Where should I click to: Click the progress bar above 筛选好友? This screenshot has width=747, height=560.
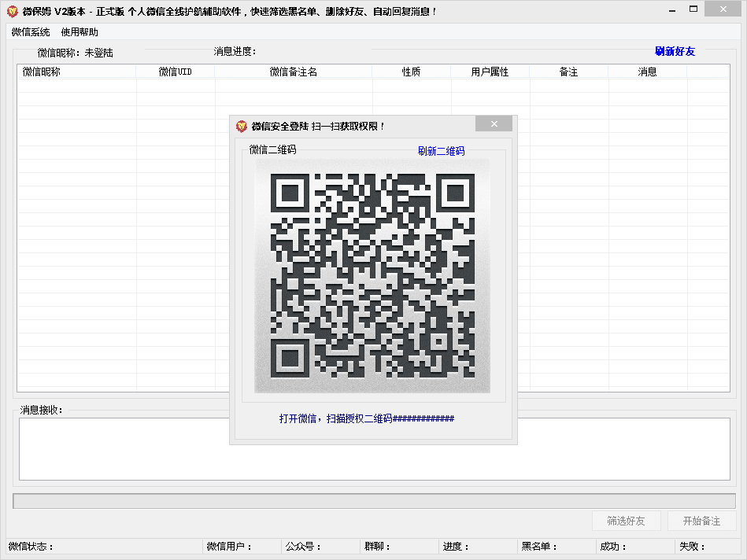375,501
